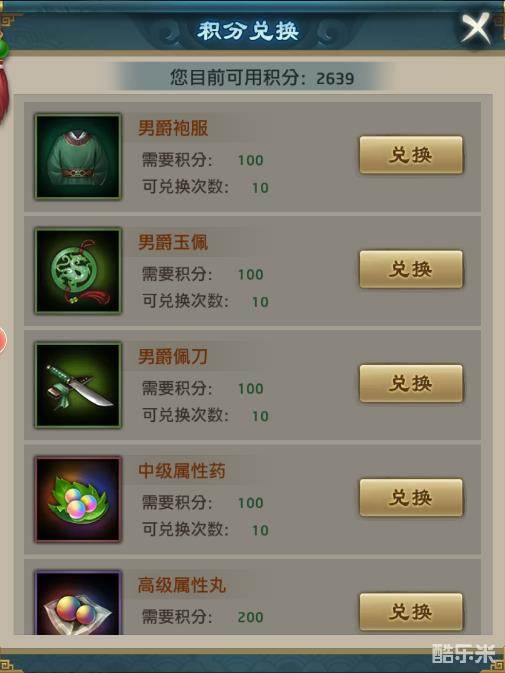Select the 高级属性丸 pills icon
The height and width of the screenshot is (673, 505).
[78, 603]
